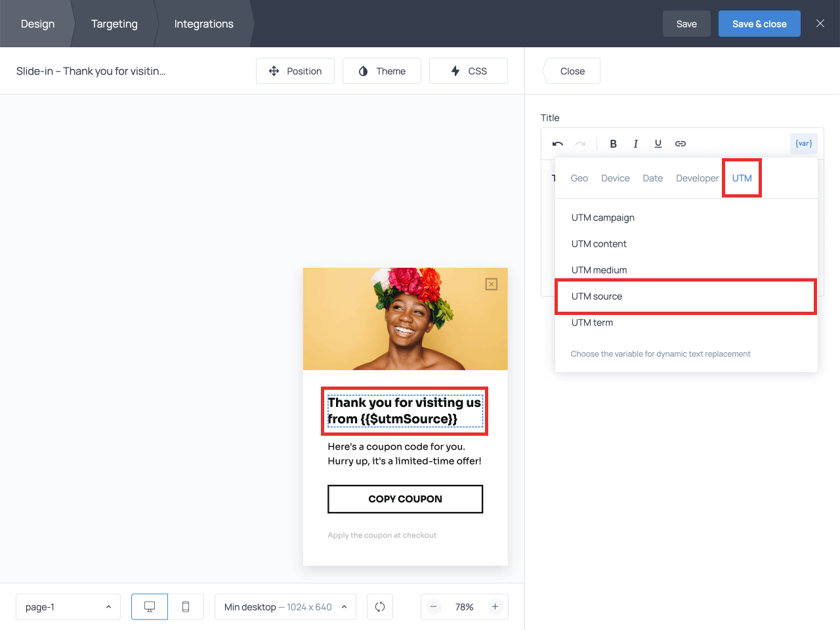Close the slide-in popup preview X
The image size is (840, 630).
[x=492, y=284]
